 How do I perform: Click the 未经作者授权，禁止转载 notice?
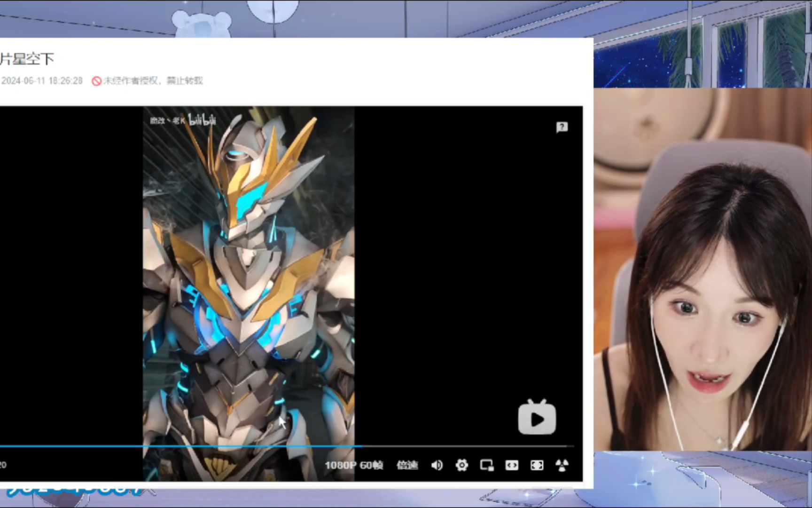pos(148,81)
